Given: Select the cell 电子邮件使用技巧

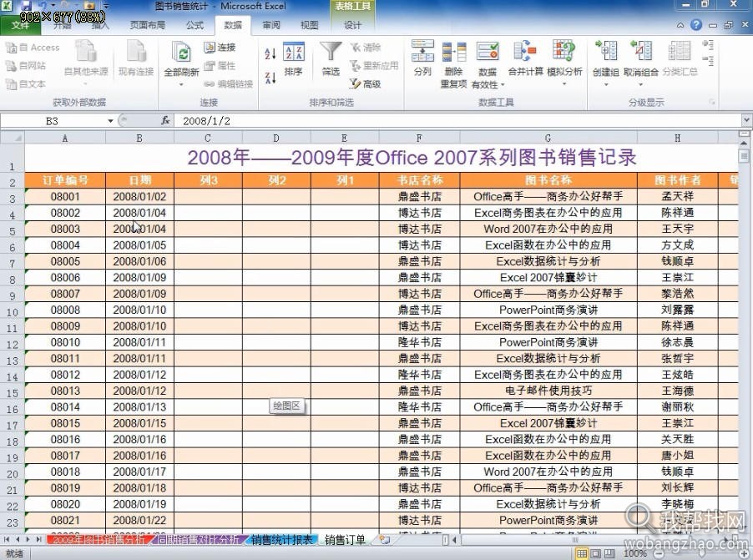Looking at the screenshot, I should (x=548, y=391).
